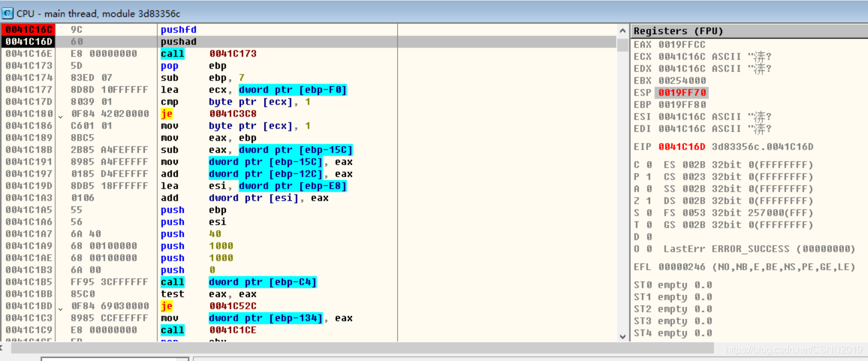Screen dimensions: 868x361
Task: Select the push esi instruction
Action: pyautogui.click(x=193, y=222)
